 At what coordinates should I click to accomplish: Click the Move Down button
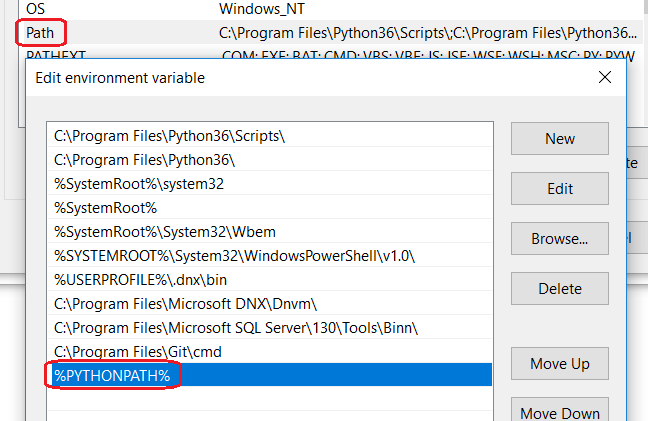560,411
